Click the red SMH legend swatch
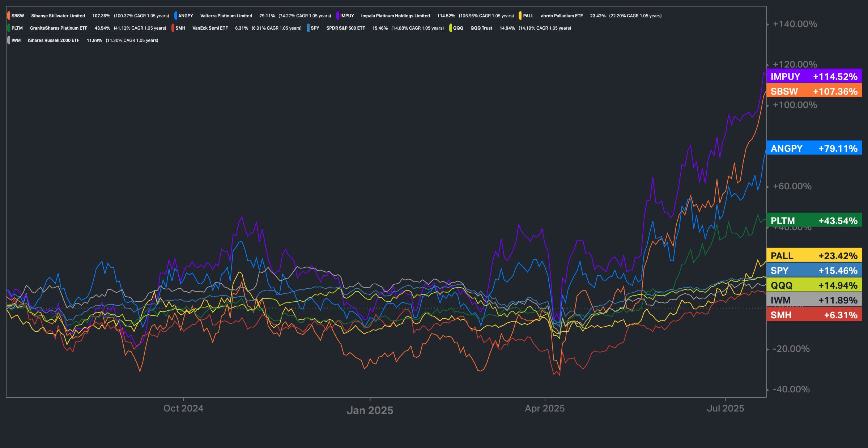Viewport: 868px width, 448px height. [x=173, y=28]
